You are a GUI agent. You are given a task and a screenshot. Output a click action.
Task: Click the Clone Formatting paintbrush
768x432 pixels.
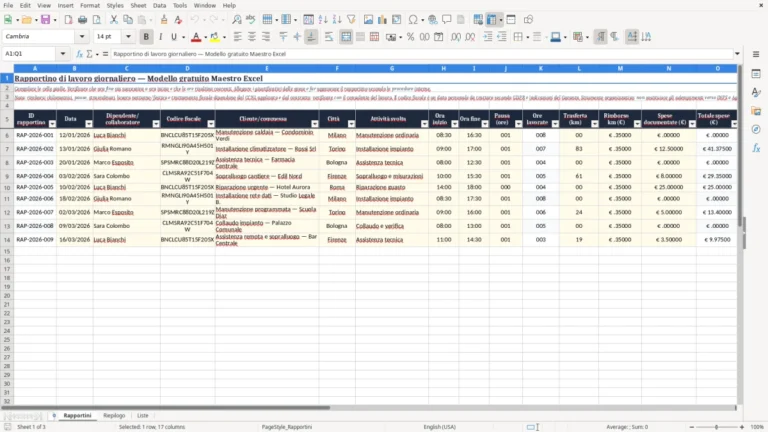[x=164, y=20]
